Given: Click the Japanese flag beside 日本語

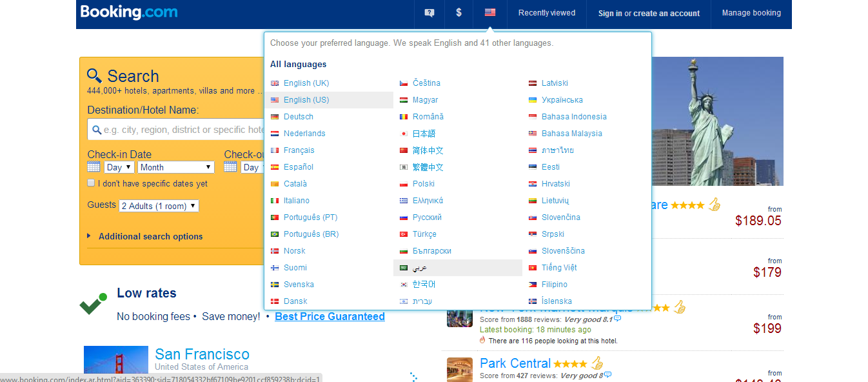Looking at the screenshot, I should click(404, 134).
